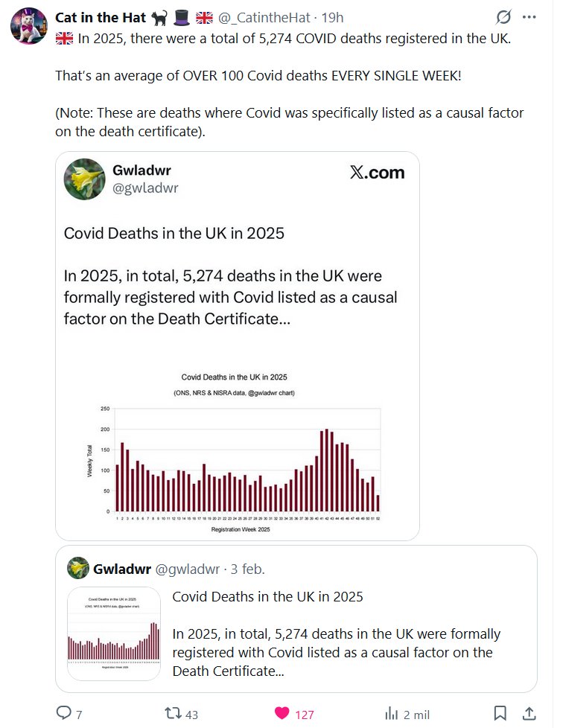
Task: Like the post with heart icon
Action: coord(282,713)
